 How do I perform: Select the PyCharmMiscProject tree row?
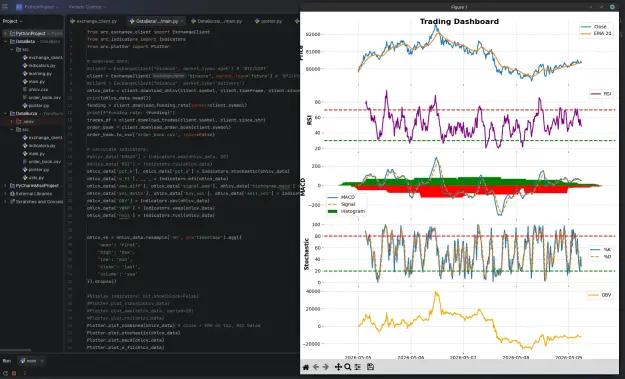32,186
